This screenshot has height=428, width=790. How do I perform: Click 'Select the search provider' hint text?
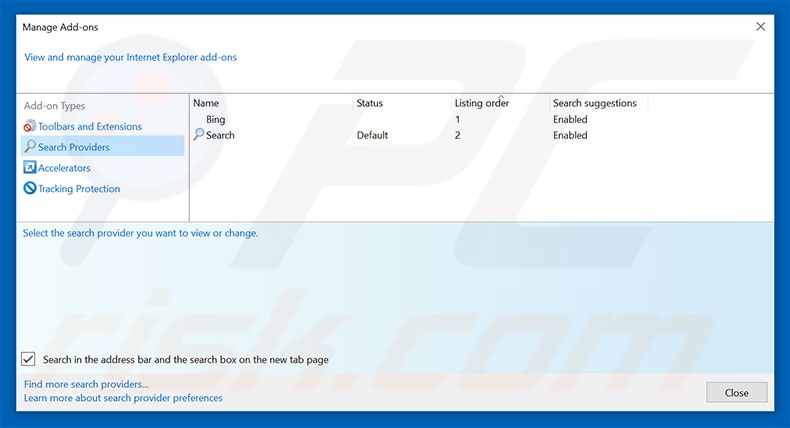140,233
